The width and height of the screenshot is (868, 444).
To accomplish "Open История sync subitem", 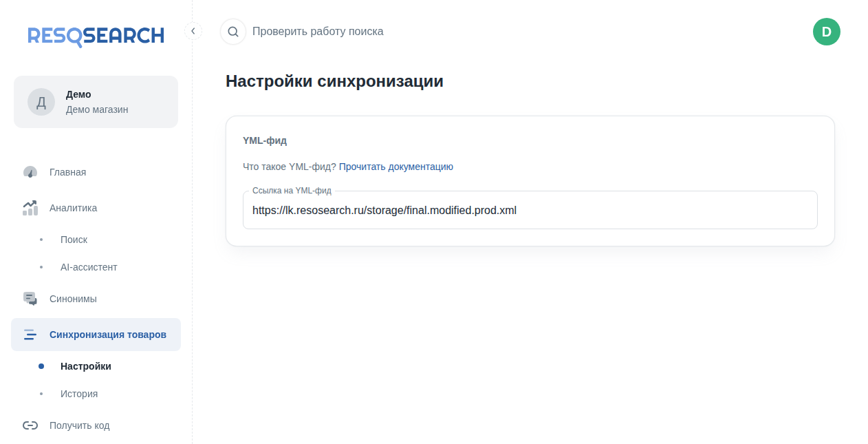I will (x=96, y=394).
